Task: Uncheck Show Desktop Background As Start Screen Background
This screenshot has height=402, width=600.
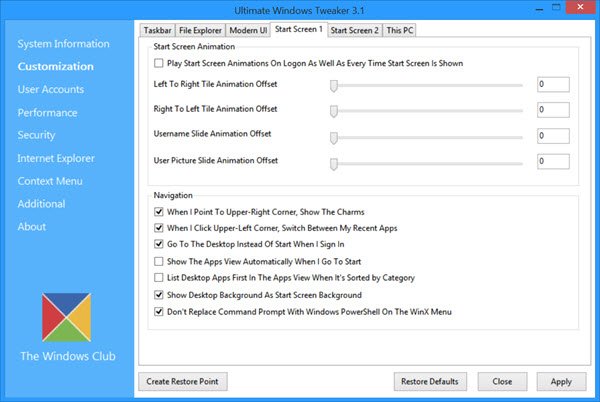Action: (158, 295)
